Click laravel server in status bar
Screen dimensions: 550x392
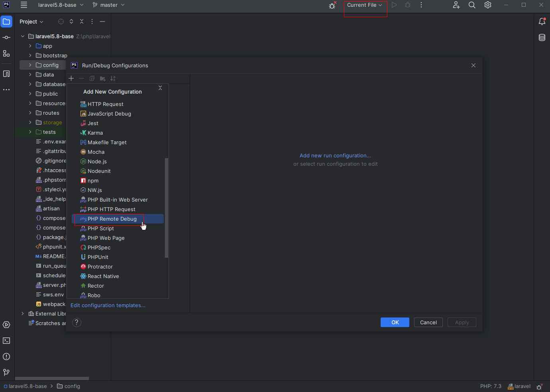[519, 386]
